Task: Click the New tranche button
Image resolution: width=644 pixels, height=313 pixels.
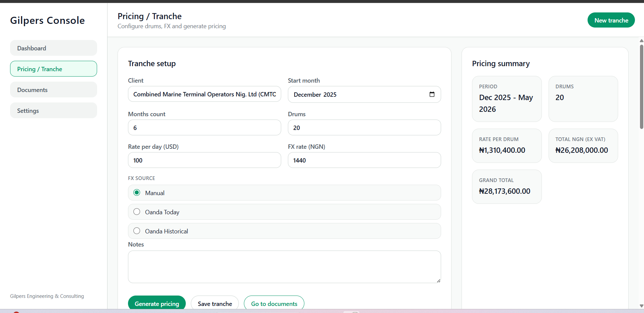Action: pos(611,20)
